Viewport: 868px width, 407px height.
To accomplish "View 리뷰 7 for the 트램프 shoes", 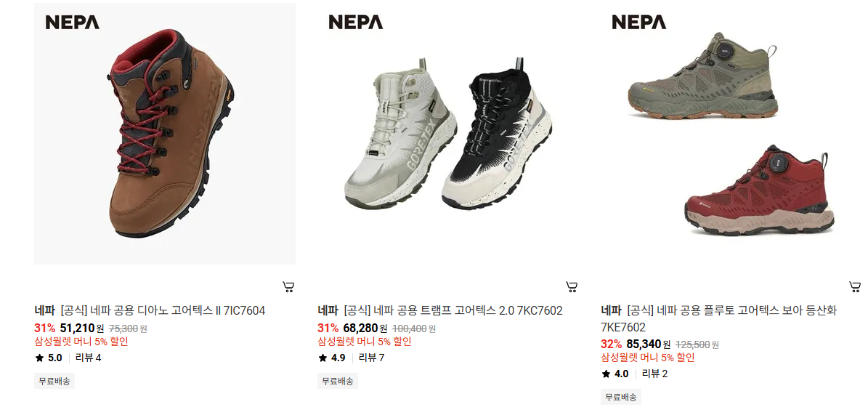I will [x=371, y=358].
